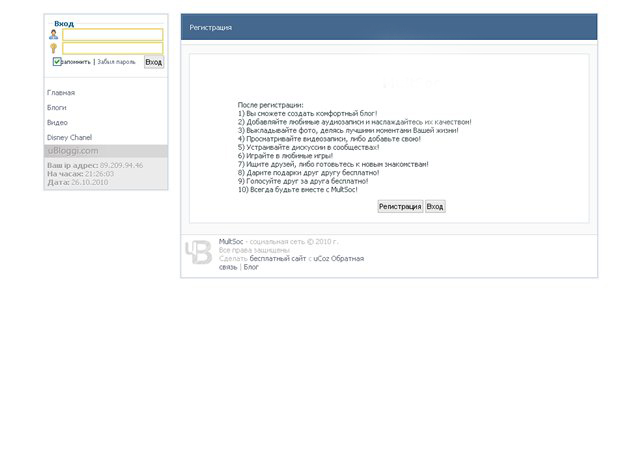Click the uBloggi.com banner

(73, 151)
